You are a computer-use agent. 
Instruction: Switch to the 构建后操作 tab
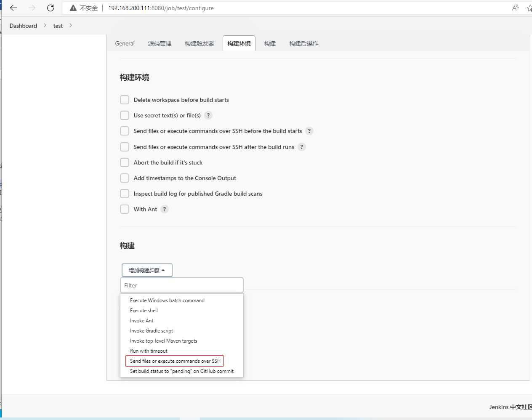[304, 43]
